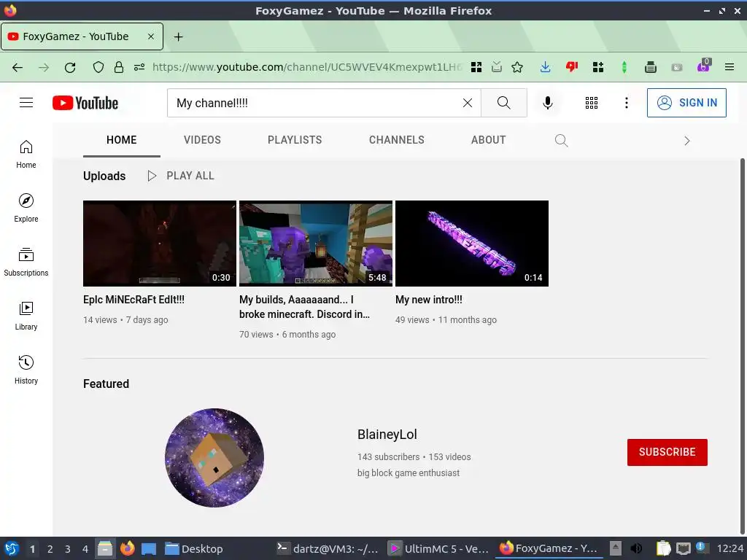Open UltimMC 5 window from taskbar
This screenshot has height=560, width=747.
tap(438, 549)
